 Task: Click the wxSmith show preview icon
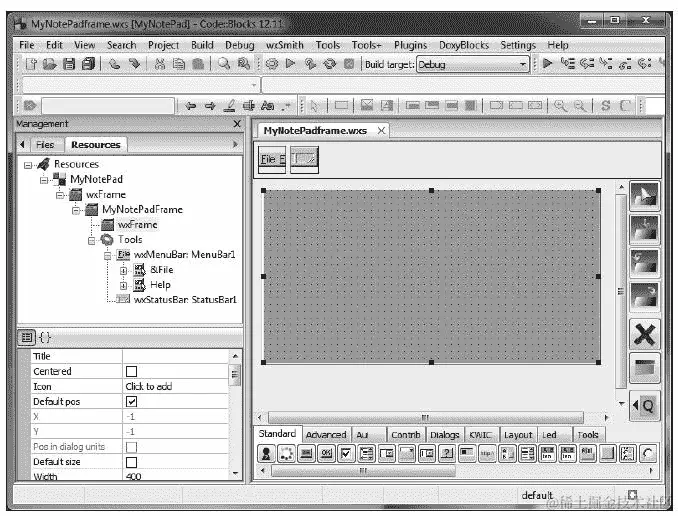pos(644,368)
